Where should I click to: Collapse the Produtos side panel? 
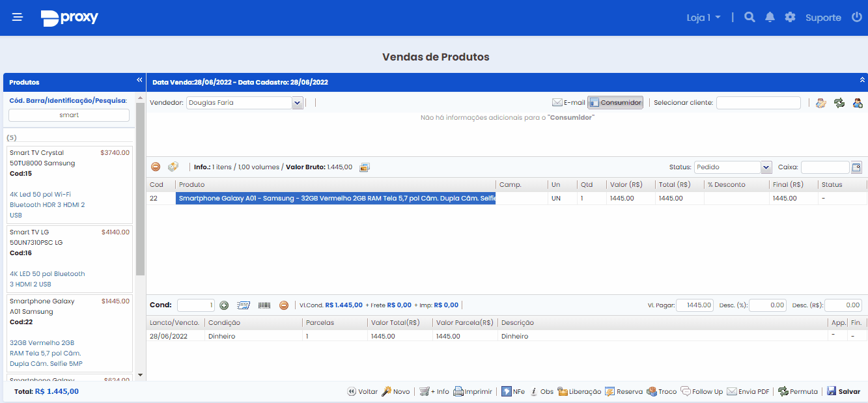point(139,80)
